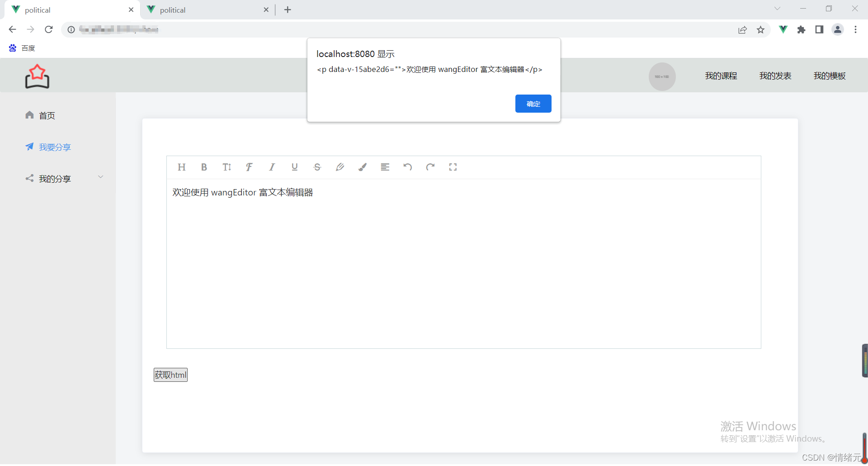
Task: Open the font family tool
Action: tap(249, 167)
